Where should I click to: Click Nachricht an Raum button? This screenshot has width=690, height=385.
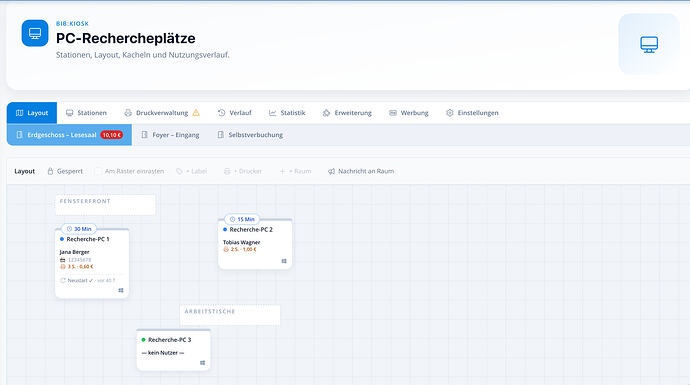coord(361,171)
